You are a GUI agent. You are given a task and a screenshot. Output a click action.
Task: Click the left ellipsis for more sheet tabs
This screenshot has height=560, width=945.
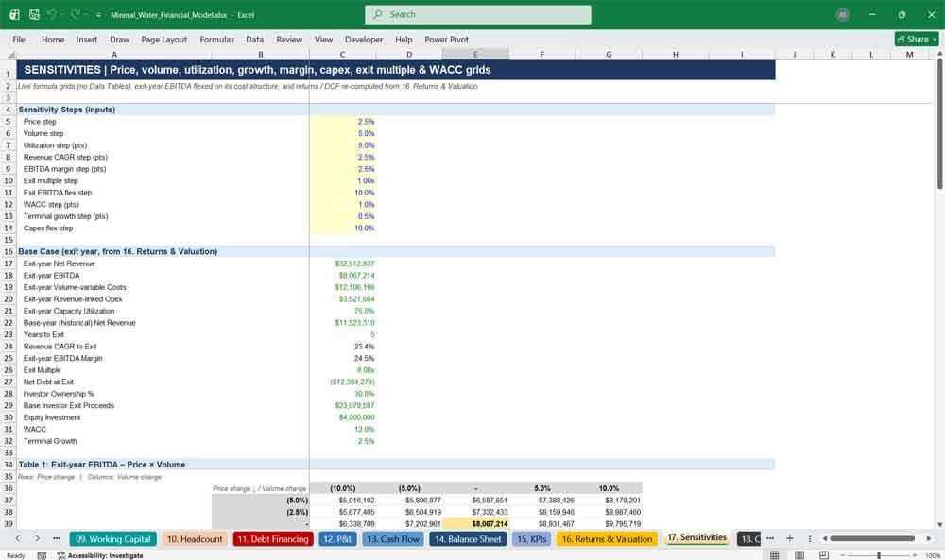coord(57,538)
